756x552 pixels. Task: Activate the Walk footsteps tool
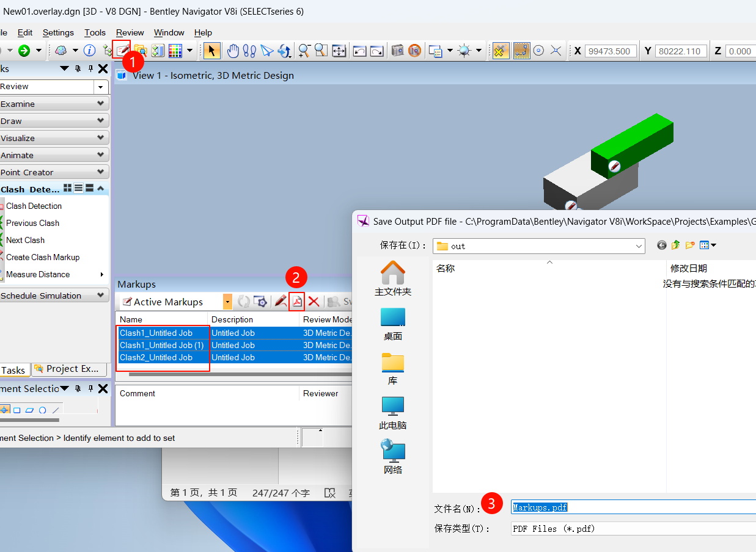(250, 51)
